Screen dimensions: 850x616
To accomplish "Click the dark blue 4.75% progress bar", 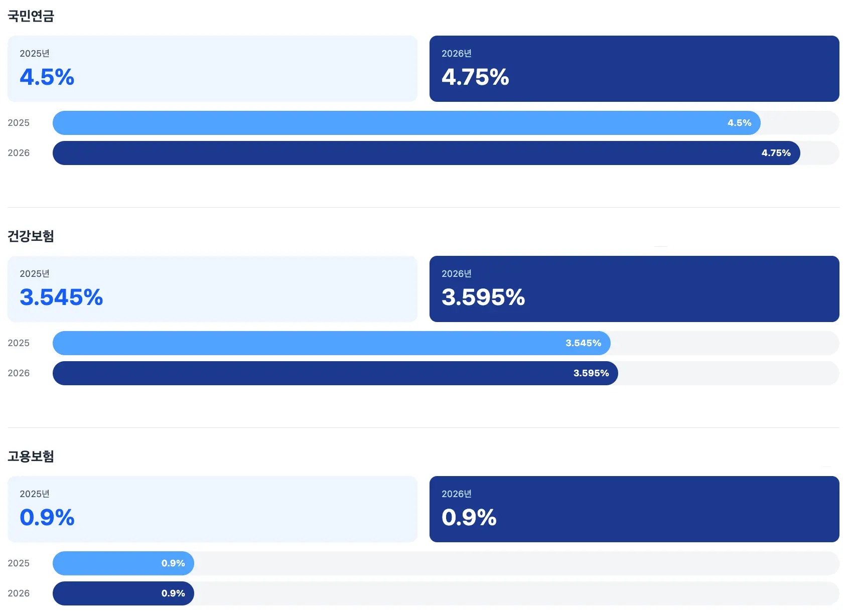I will 426,153.
